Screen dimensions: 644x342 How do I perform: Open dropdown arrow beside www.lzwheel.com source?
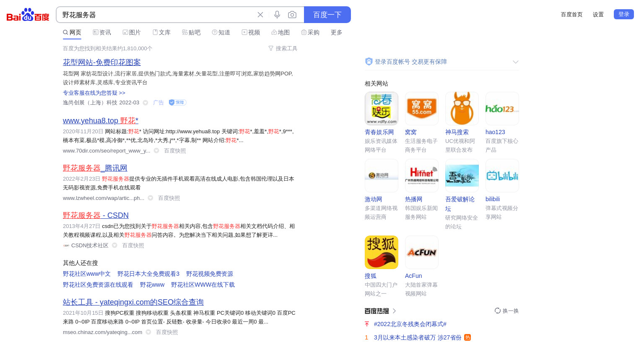(151, 198)
